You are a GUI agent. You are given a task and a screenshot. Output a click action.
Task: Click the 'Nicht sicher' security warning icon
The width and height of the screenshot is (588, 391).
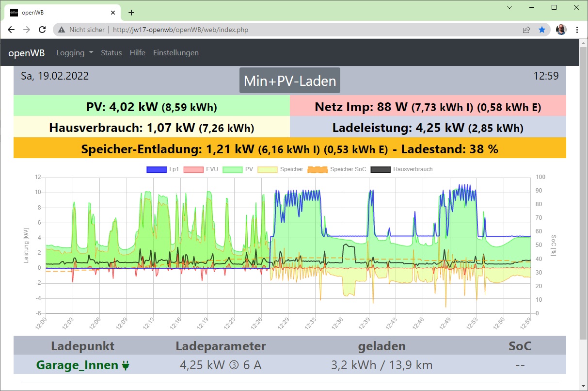(62, 30)
